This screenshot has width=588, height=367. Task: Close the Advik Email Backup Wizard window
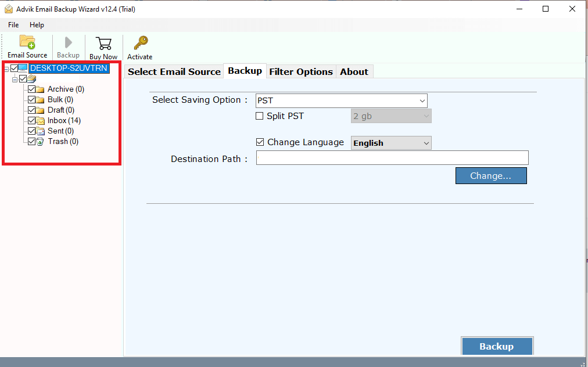[x=572, y=9]
